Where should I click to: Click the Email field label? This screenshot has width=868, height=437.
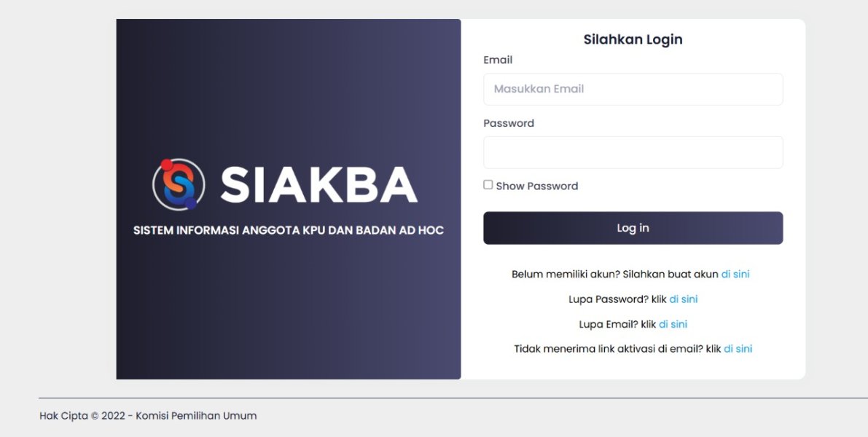(498, 60)
